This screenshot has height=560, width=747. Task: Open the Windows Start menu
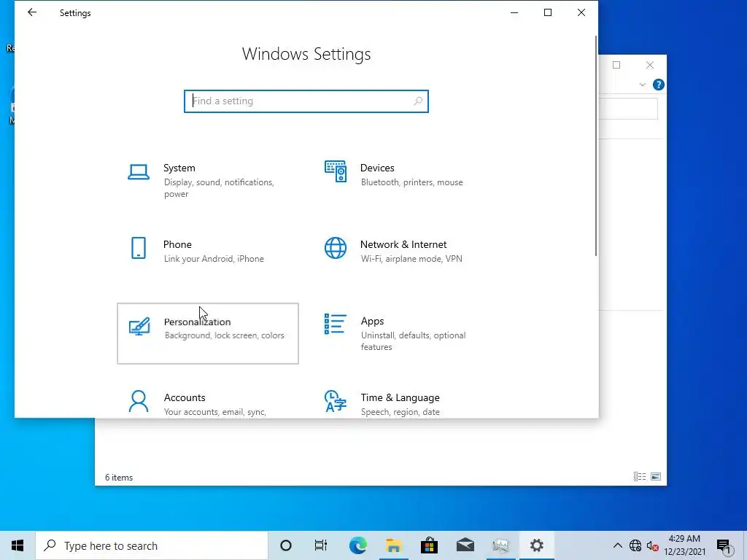(18, 545)
